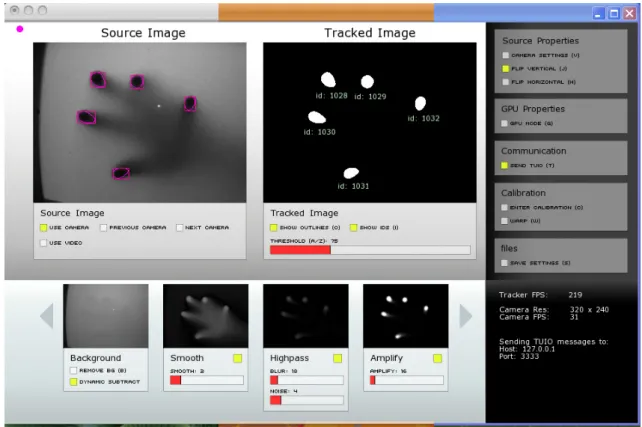642x427 pixels.
Task: Toggle the Camera Settings checkbox
Action: [x=506, y=55]
